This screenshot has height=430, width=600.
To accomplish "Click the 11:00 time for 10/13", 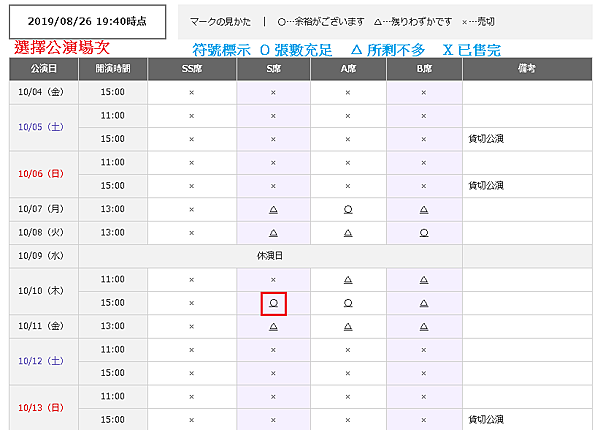I will coord(112,396).
